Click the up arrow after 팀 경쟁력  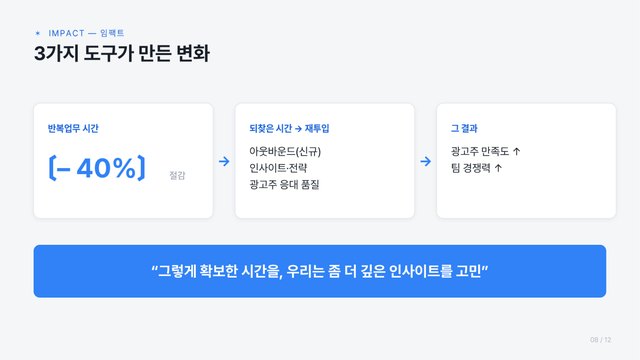498,168
